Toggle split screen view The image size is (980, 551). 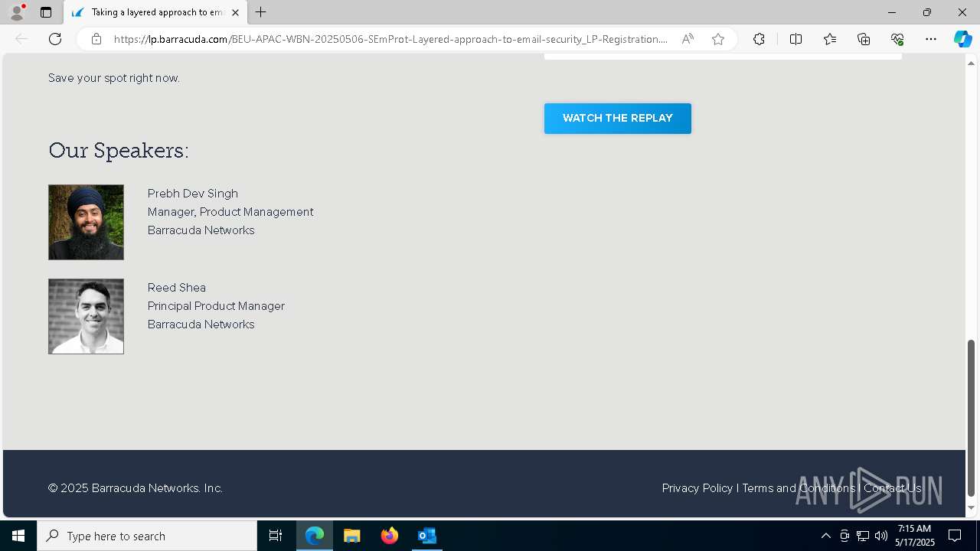(x=795, y=39)
